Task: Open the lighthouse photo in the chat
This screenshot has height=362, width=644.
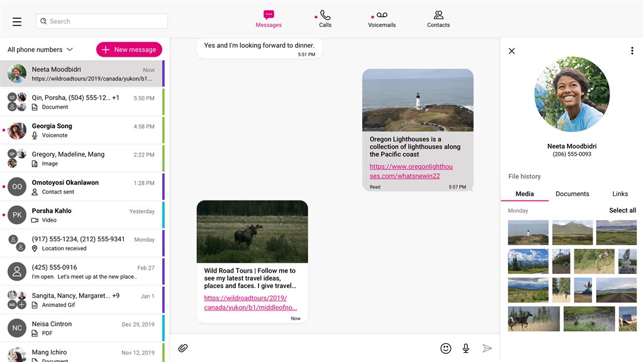Action: 418,100
